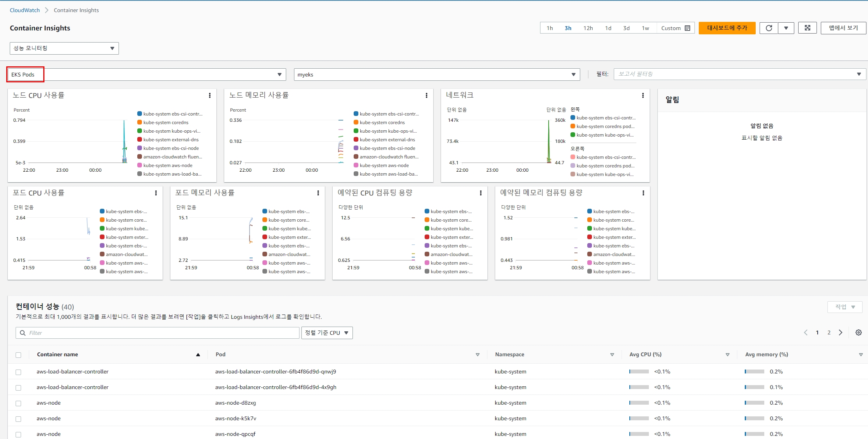Open the CloudWatch breadcrumb link
The width and height of the screenshot is (868, 439).
click(25, 10)
